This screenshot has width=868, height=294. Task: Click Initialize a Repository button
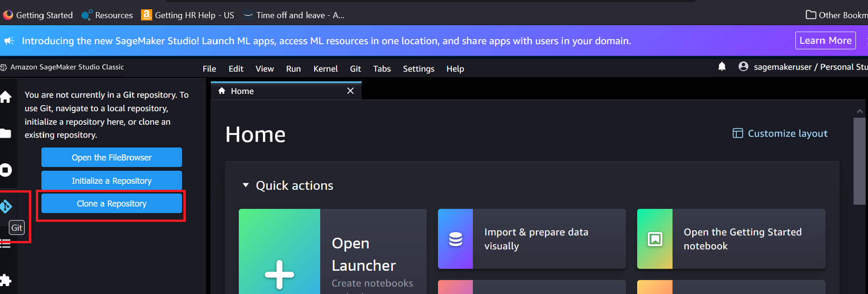point(112,180)
